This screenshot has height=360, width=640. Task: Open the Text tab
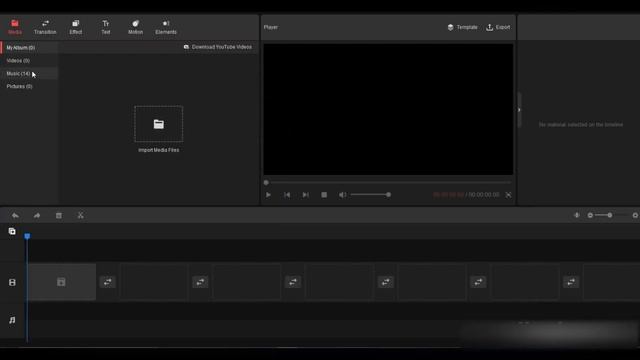[x=106, y=27]
